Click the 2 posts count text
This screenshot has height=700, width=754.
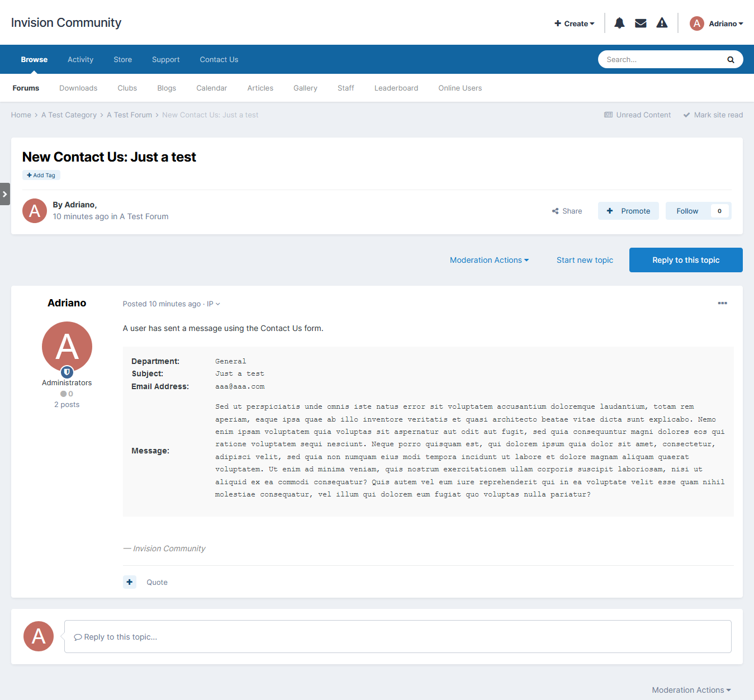(67, 405)
